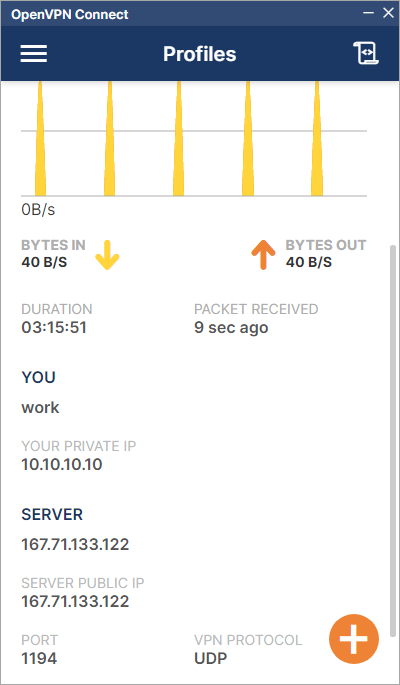This screenshot has height=685, width=400.
Task: Click the UDP protocol value
Action: coord(210,658)
